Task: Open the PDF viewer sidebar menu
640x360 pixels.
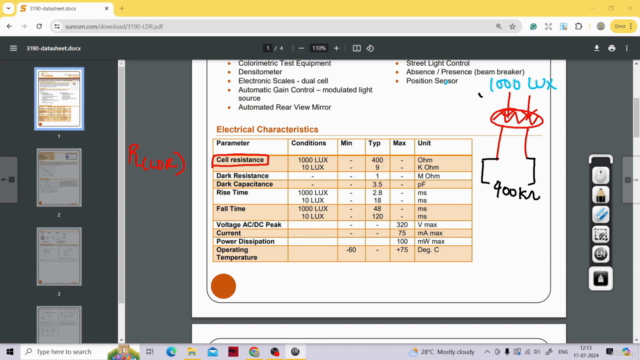Action: pos(13,48)
